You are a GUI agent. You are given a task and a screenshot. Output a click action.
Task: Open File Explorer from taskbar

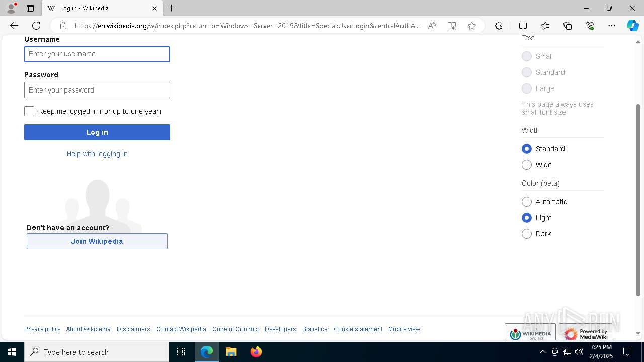tap(231, 352)
